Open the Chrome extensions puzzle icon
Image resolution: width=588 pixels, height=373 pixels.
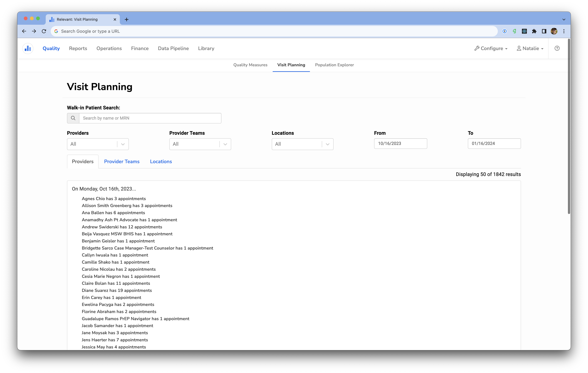pyautogui.click(x=534, y=31)
